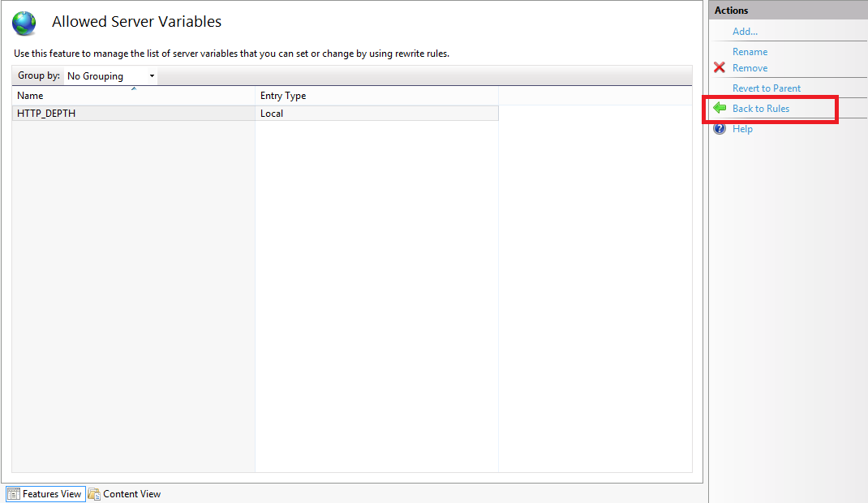Click the green Back to Rules arrow icon
Image resolution: width=868 pixels, height=503 pixels.
pos(720,108)
